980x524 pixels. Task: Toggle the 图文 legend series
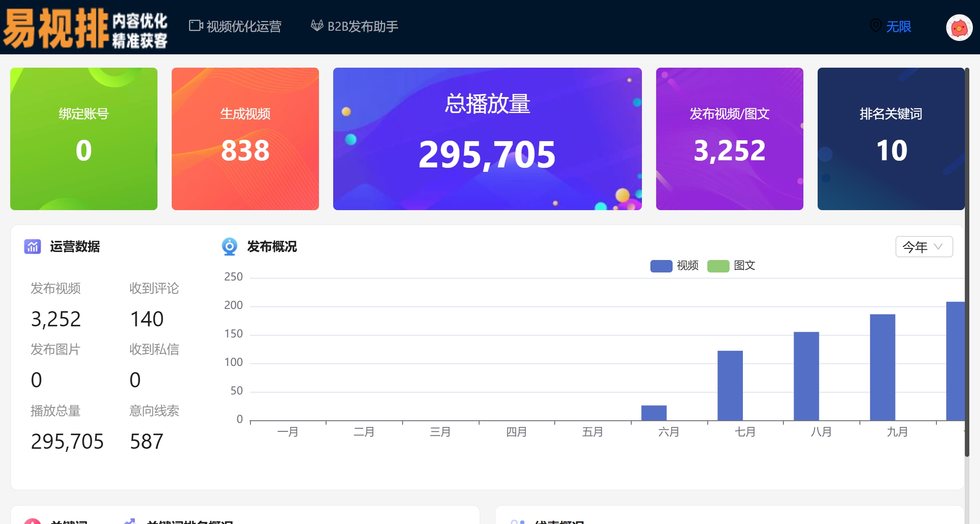coord(744,266)
